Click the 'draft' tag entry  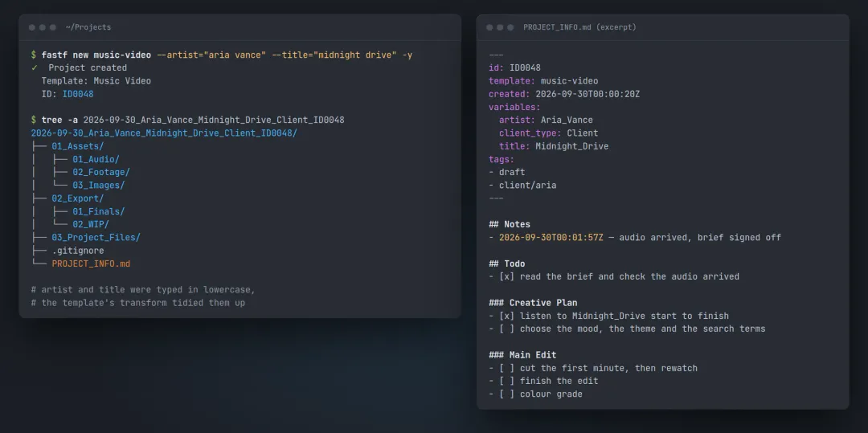coord(512,172)
